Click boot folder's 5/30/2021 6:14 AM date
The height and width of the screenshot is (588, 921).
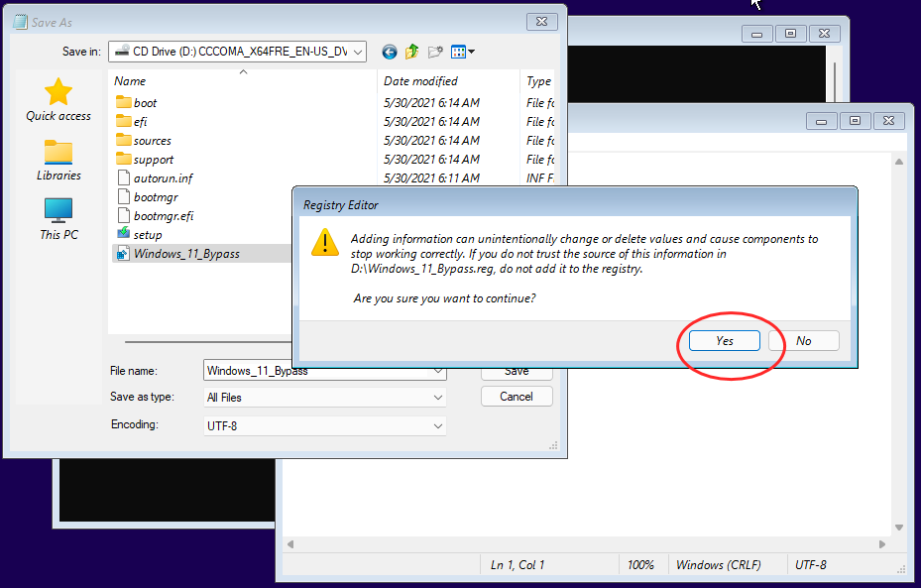[431, 103]
